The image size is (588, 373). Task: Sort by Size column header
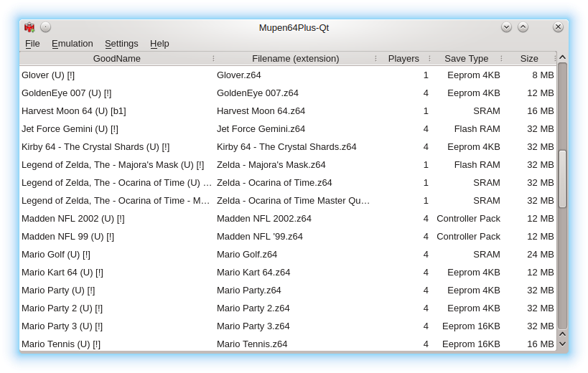click(x=529, y=59)
